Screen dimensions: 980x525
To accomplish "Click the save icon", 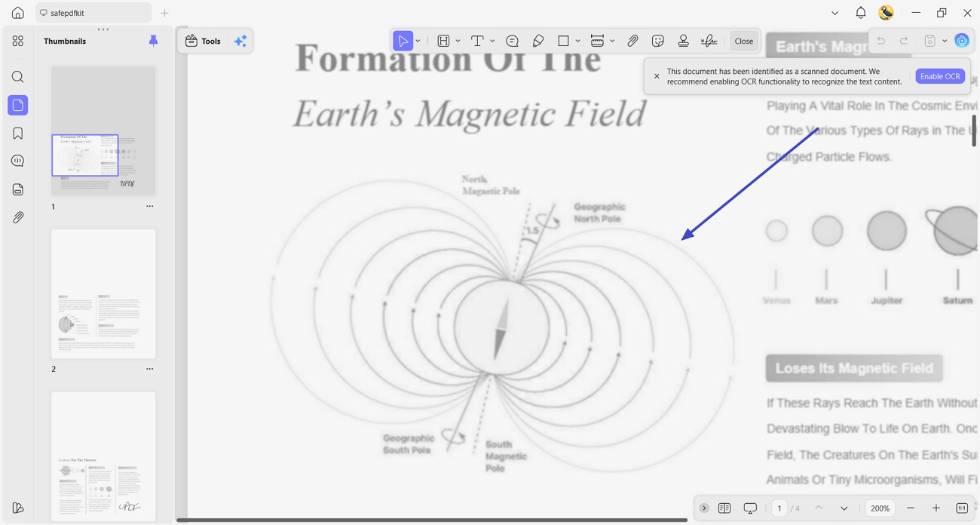I will (x=930, y=41).
